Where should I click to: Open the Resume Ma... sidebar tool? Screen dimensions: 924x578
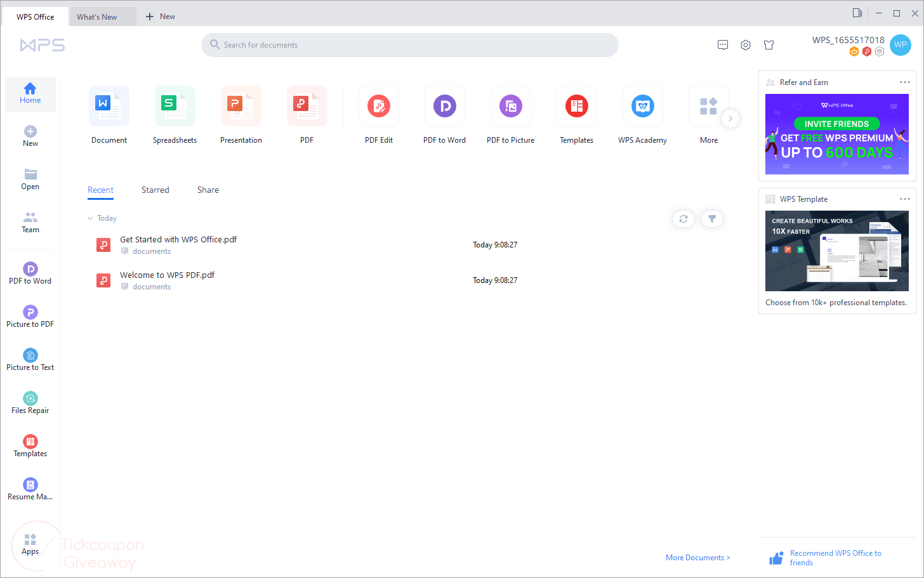click(30, 489)
